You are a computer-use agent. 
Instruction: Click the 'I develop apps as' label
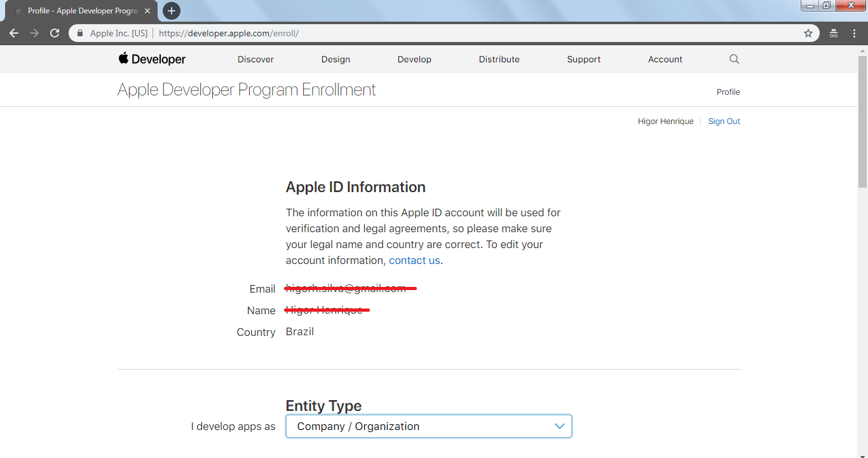coord(233,426)
